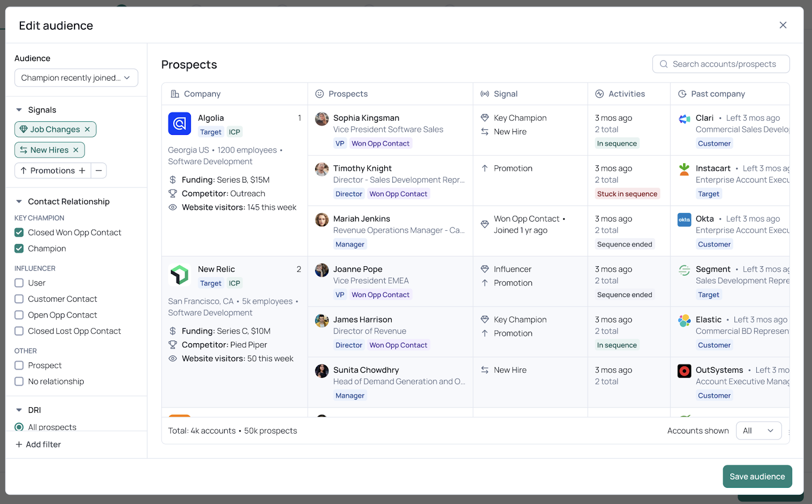
Task: Click New Relic's Website visitors eye icon
Action: click(173, 358)
